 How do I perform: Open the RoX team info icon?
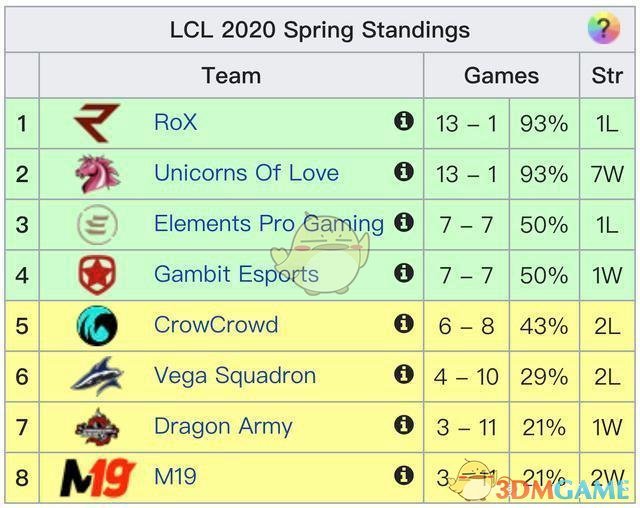tap(404, 122)
